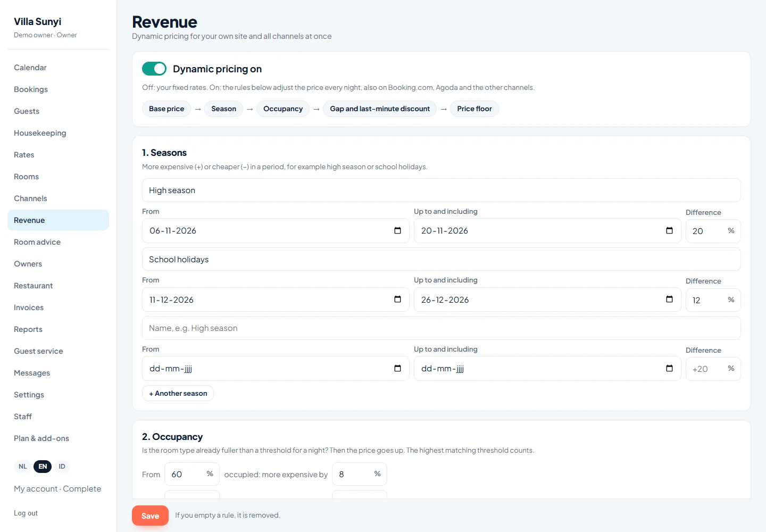
Task: Open Room advice page
Action: (x=58, y=242)
